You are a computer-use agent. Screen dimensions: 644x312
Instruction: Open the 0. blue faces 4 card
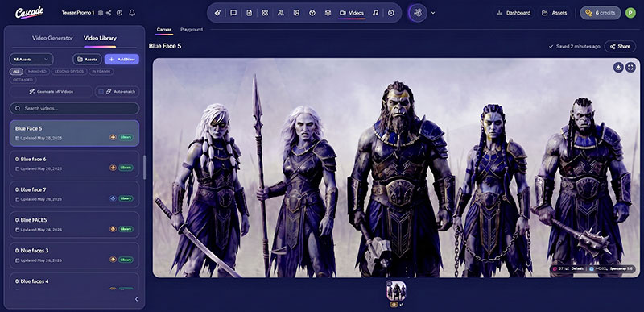pyautogui.click(x=74, y=282)
